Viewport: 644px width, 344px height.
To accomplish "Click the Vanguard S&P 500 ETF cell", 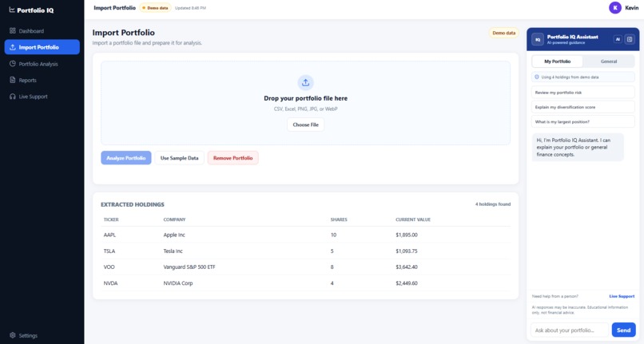I will pyautogui.click(x=189, y=267).
